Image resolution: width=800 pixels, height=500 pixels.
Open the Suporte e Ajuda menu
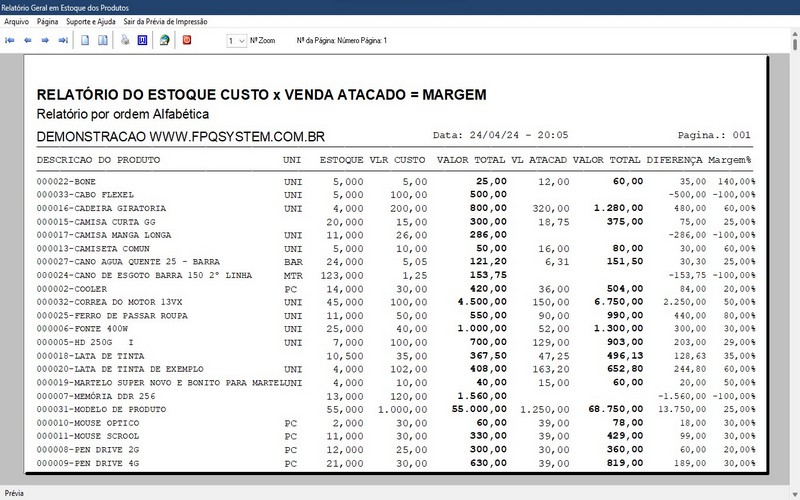[91, 21]
